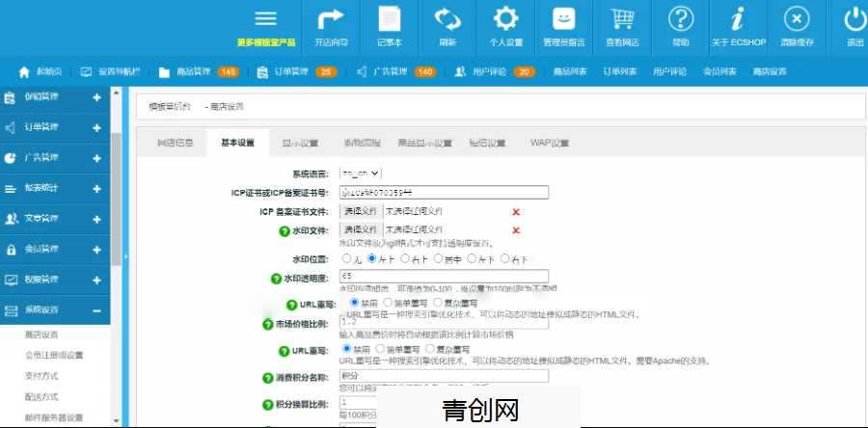Open the 帮助 question mark icon

click(681, 19)
